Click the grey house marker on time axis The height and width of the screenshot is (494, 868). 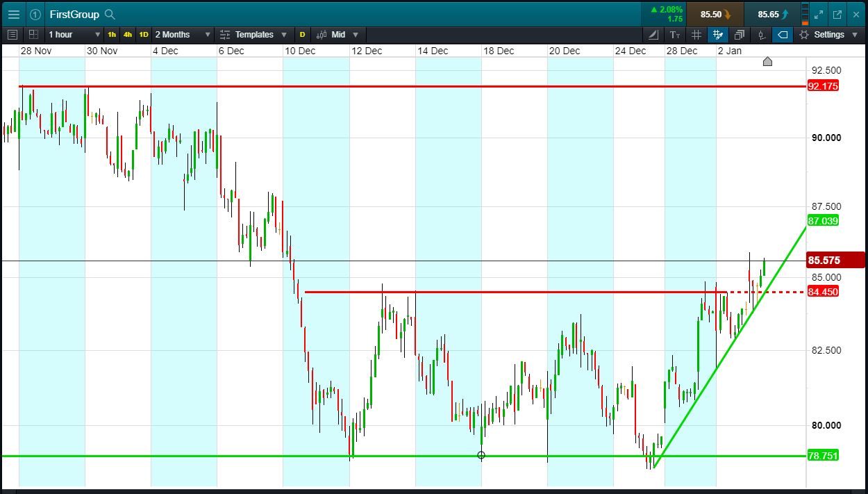pos(767,61)
